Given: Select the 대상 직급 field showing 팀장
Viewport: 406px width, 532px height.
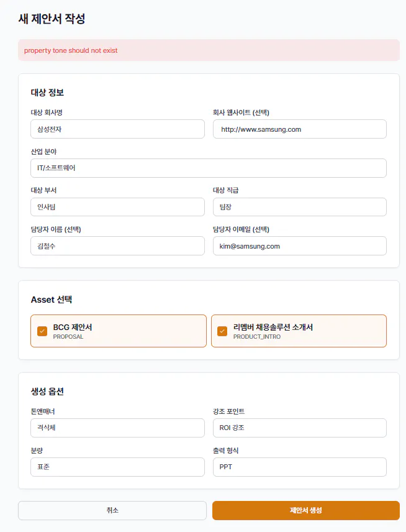Looking at the screenshot, I should coord(299,207).
